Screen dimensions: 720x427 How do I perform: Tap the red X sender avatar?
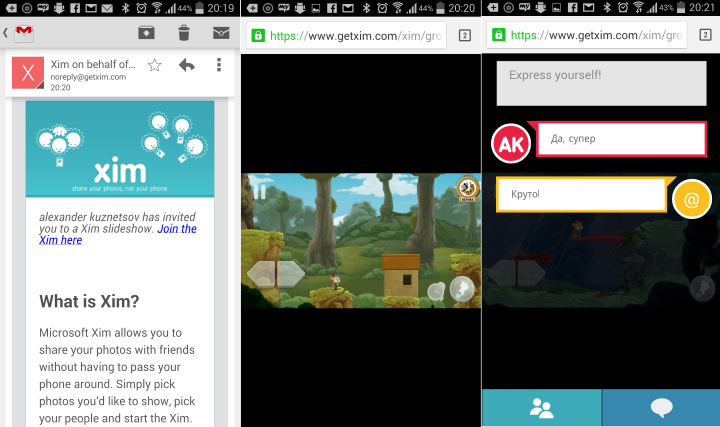point(28,73)
